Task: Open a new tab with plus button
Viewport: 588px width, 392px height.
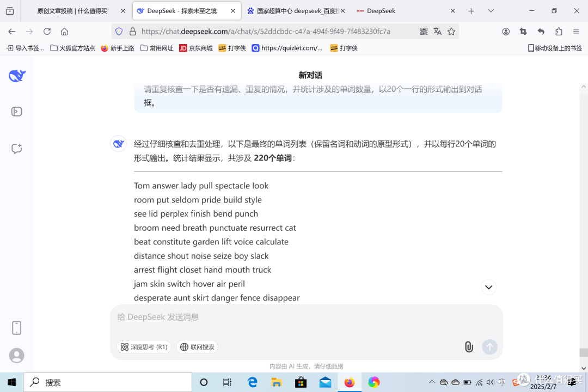Action: pos(471,11)
